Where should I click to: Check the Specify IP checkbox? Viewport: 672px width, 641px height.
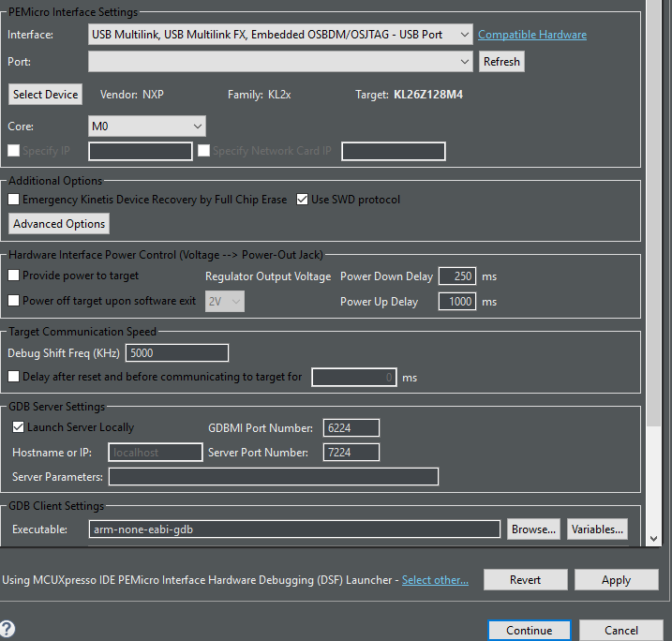click(14, 150)
